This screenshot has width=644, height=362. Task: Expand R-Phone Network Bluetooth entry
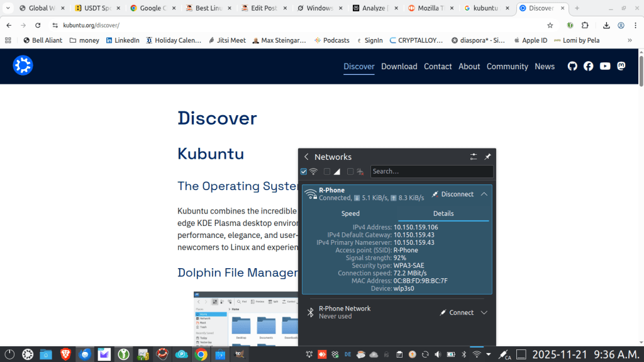click(x=484, y=312)
